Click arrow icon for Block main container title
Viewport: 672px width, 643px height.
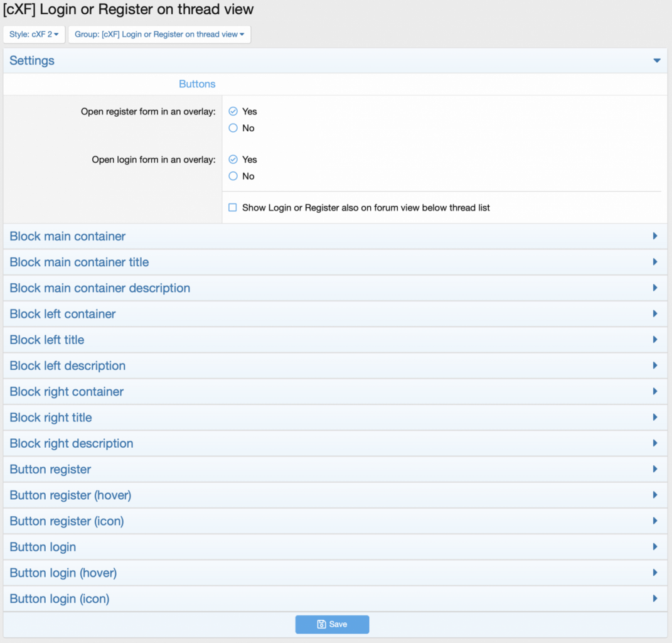655,262
